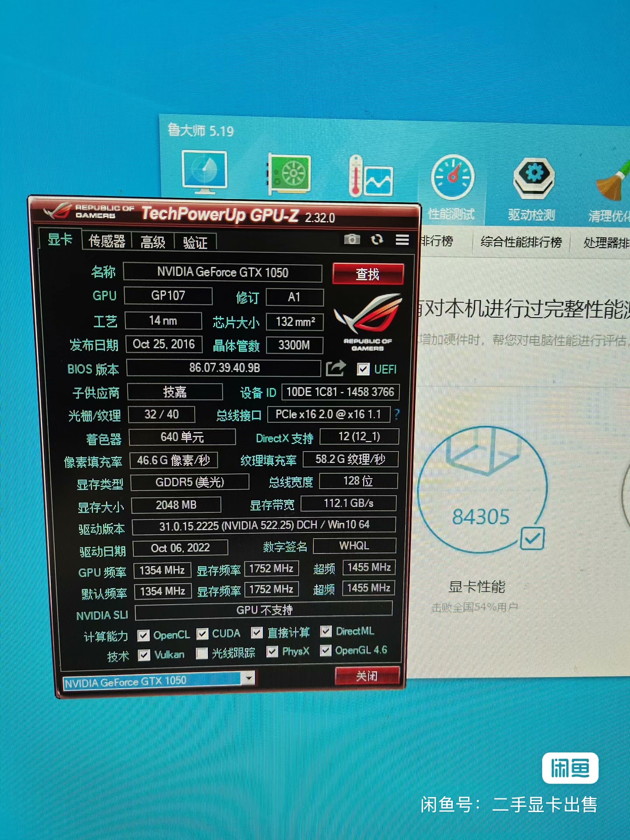Image resolution: width=630 pixels, height=840 pixels.
Task: Click the driver version field 31.0.15.2225
Action: (x=264, y=525)
